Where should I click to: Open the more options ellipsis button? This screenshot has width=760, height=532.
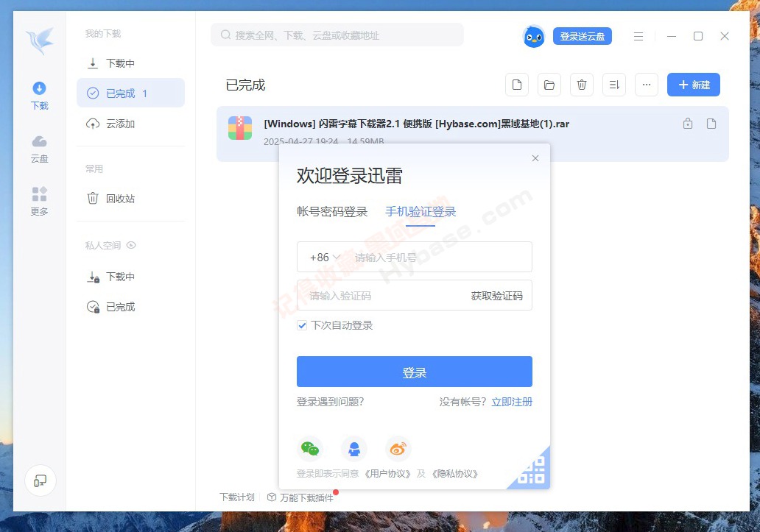(x=647, y=85)
